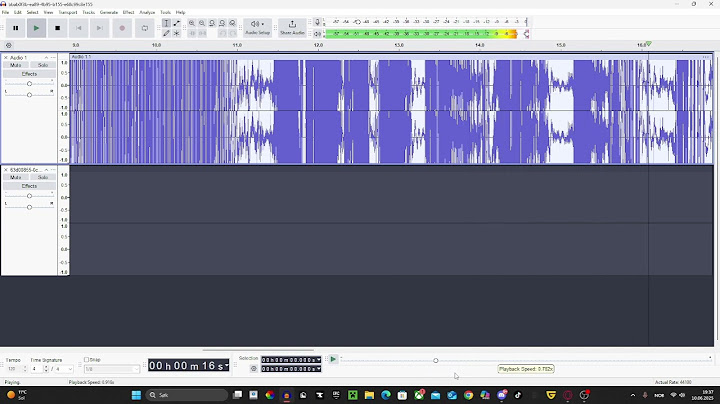Image resolution: width=720 pixels, height=404 pixels.
Task: Adjust the Audio 1 pan slider
Action: tap(29, 95)
